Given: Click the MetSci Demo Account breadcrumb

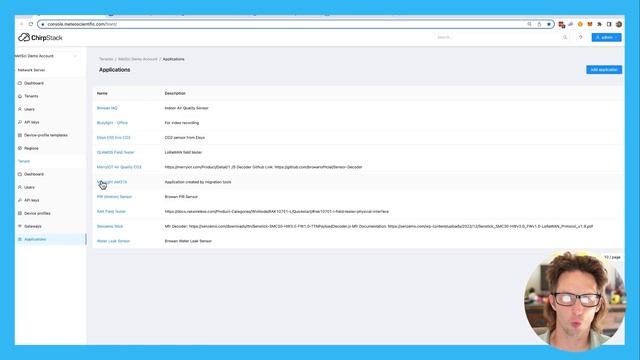Looking at the screenshot, I should point(138,59).
